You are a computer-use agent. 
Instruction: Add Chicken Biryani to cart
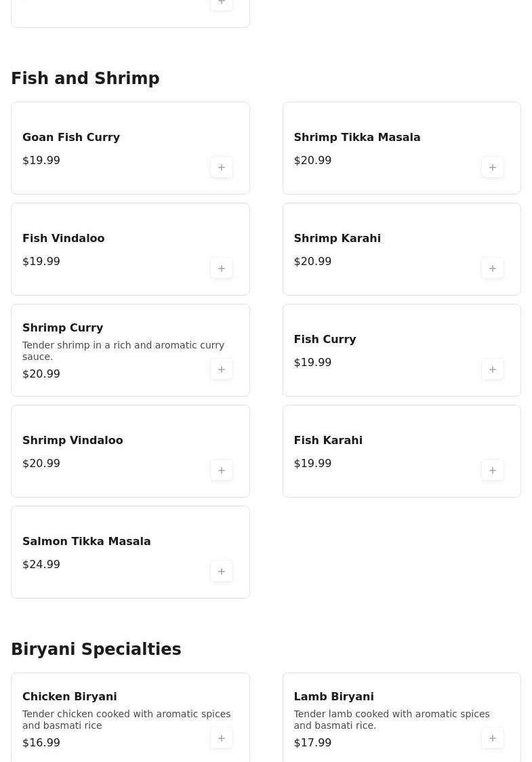222,738
